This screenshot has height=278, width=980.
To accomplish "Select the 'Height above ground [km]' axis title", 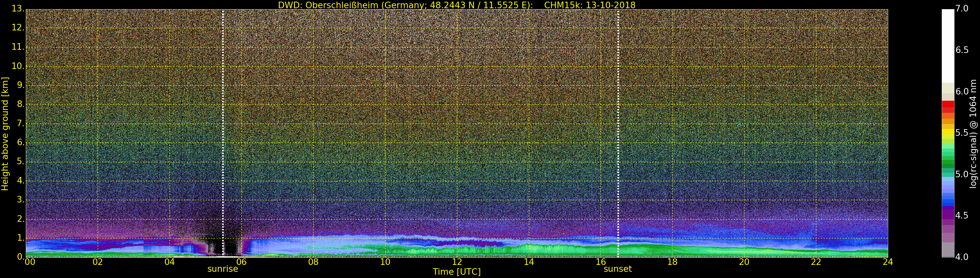I will (5, 134).
